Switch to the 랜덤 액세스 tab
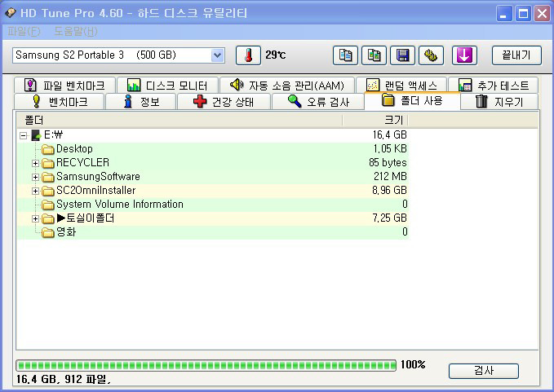This screenshot has width=554, height=392. pos(401,85)
